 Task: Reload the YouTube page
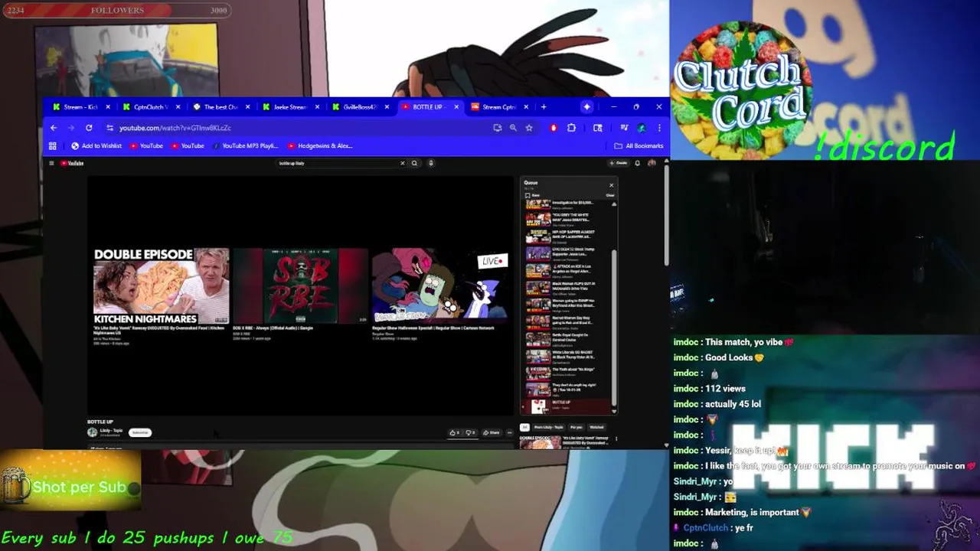pyautogui.click(x=89, y=128)
